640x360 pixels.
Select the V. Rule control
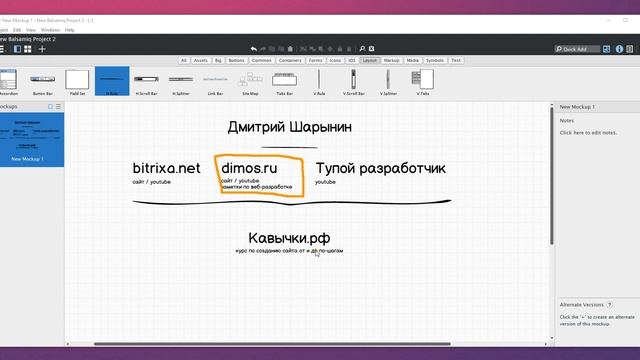click(319, 82)
